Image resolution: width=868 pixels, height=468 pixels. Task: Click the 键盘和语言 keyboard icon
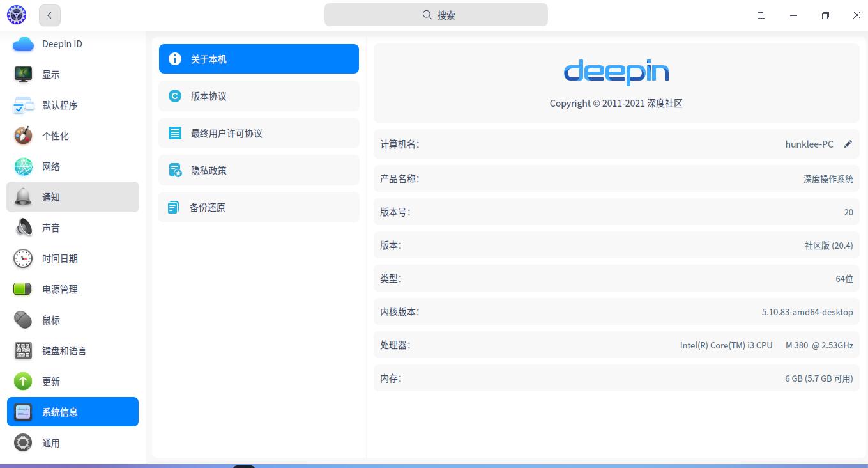click(x=23, y=350)
